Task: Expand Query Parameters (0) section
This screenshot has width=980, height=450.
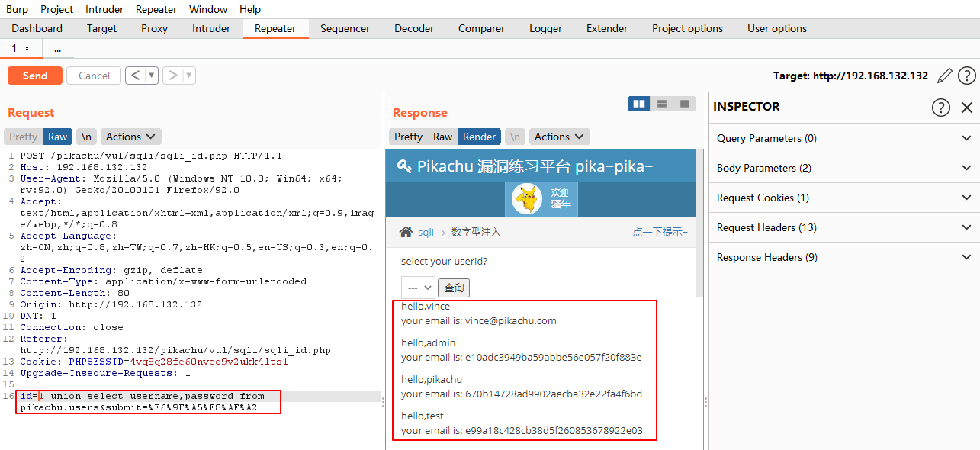Action: pos(844,138)
